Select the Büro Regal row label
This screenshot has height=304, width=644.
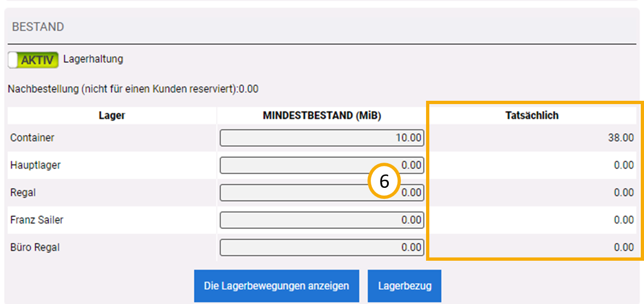(35, 248)
